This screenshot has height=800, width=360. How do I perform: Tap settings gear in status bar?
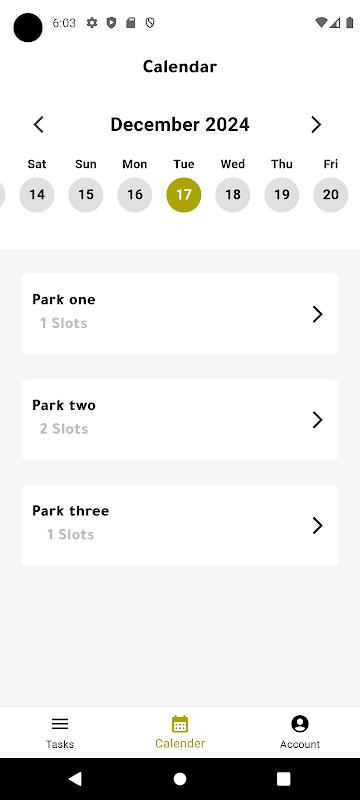coord(92,22)
